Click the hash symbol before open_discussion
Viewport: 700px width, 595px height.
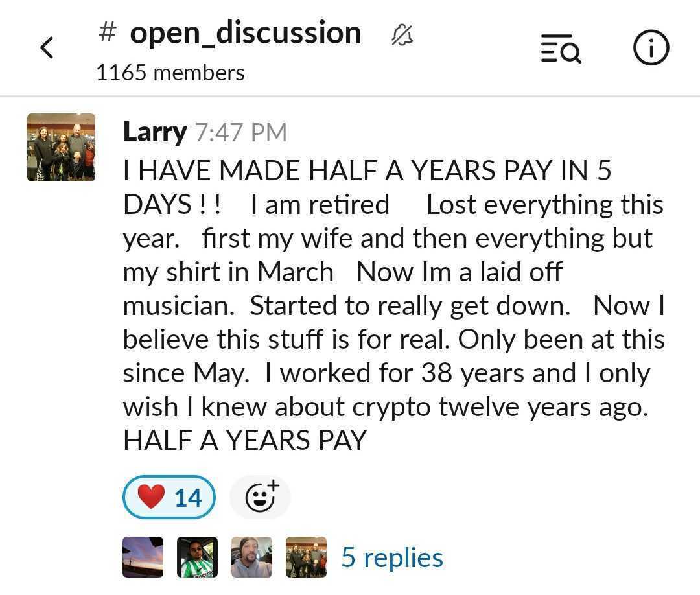point(108,32)
